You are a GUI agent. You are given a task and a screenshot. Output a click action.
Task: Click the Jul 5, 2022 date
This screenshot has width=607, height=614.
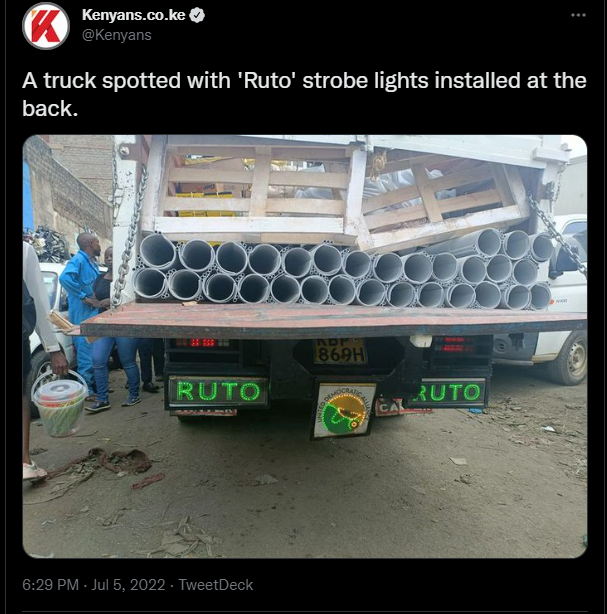[128, 585]
